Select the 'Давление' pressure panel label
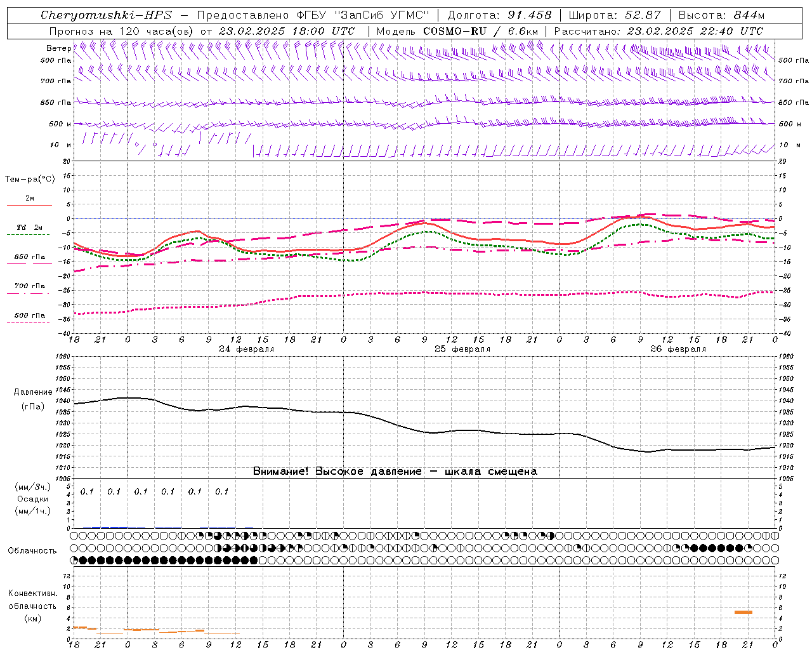This screenshot has width=812, height=650. coord(33,392)
